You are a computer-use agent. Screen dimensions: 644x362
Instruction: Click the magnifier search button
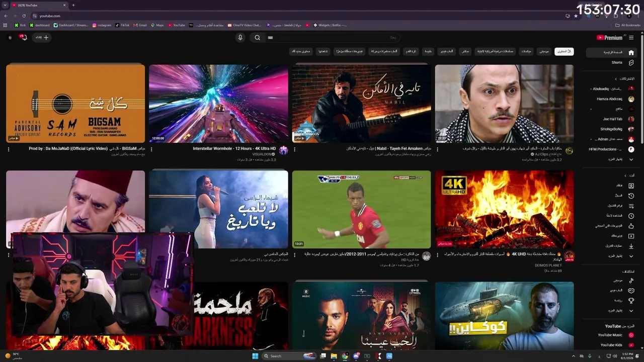pyautogui.click(x=257, y=38)
